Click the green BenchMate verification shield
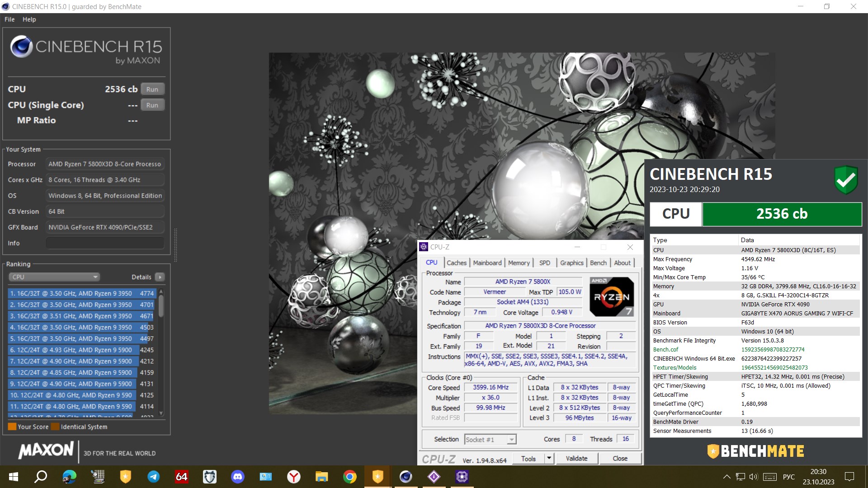 (x=846, y=180)
